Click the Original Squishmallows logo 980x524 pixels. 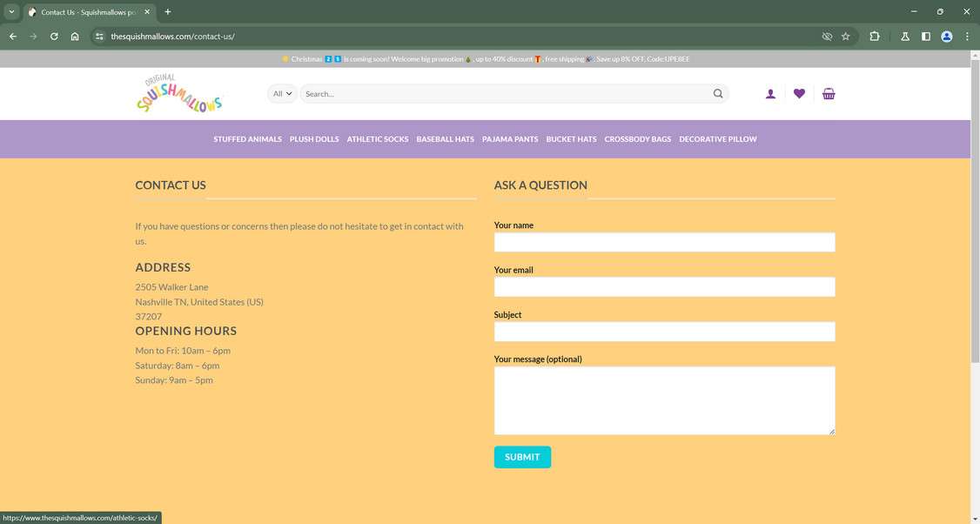click(x=179, y=94)
